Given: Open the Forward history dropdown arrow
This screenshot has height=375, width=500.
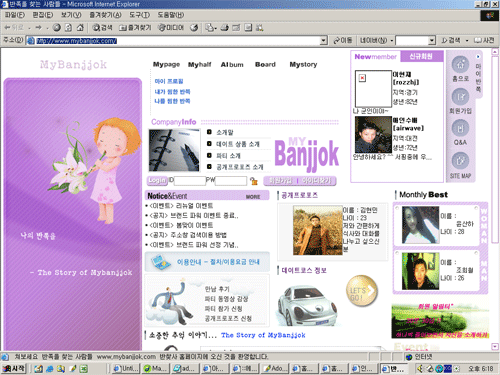Looking at the screenshot, I should click(x=47, y=28).
